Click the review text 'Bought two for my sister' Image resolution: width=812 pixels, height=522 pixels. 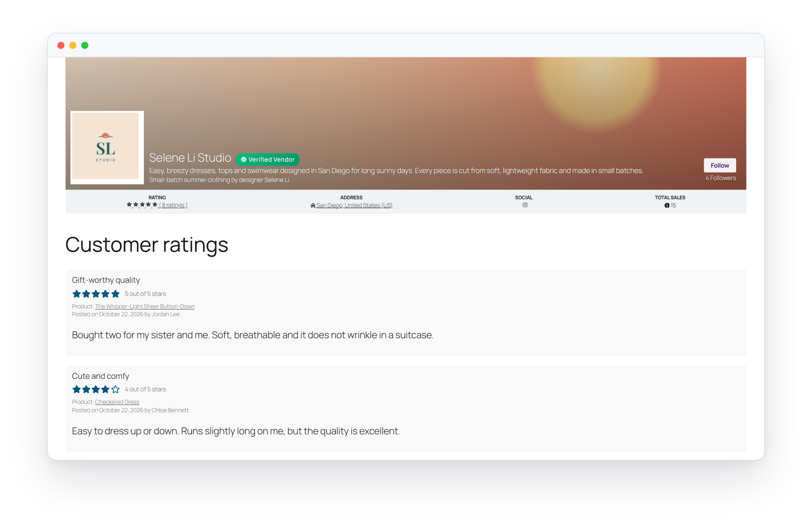[x=253, y=335]
